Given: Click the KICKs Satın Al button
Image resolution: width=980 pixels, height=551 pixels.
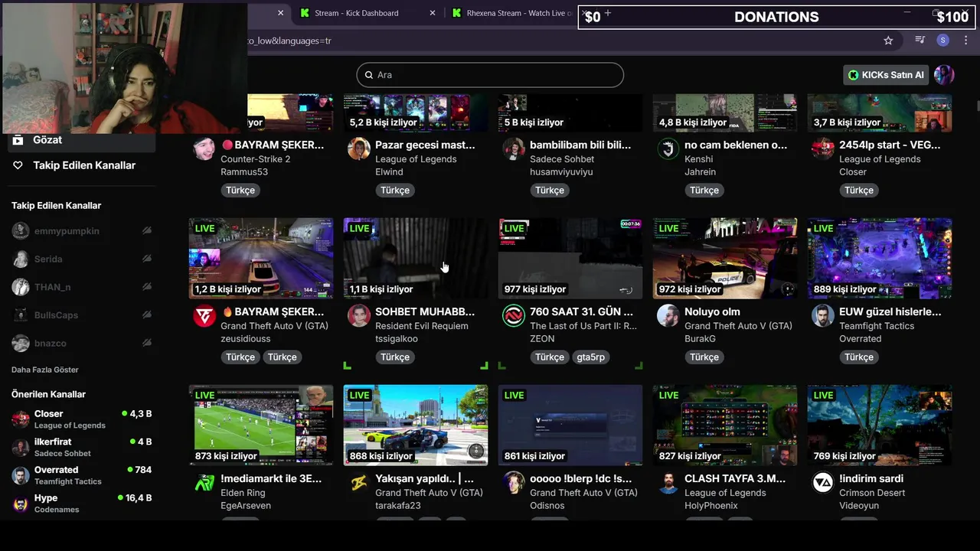Looking at the screenshot, I should [x=886, y=74].
